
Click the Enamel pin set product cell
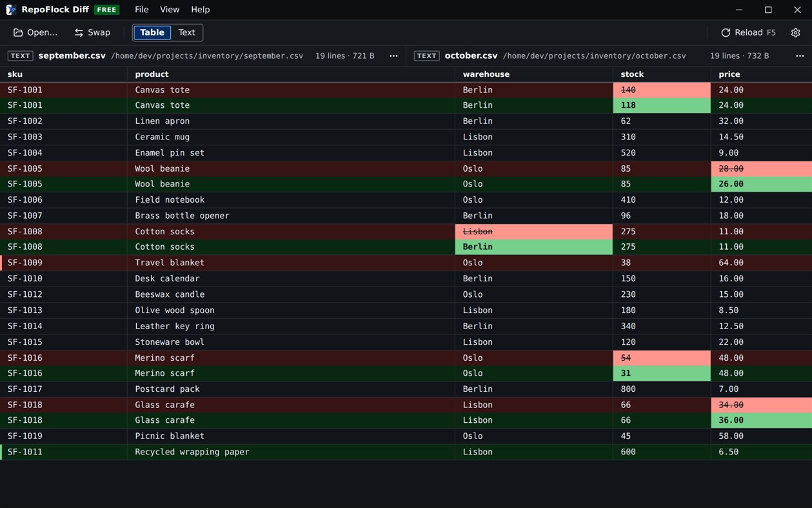(x=291, y=153)
